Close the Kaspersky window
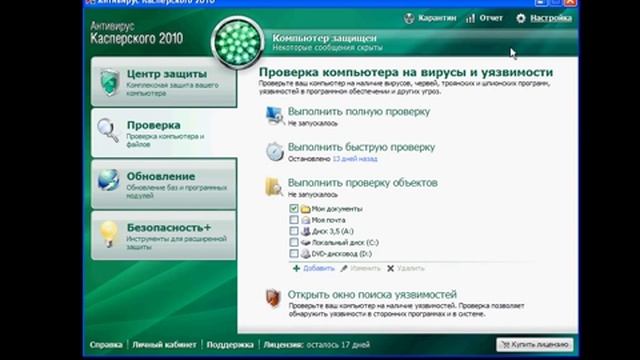The width and height of the screenshot is (640, 360). (570, 3)
